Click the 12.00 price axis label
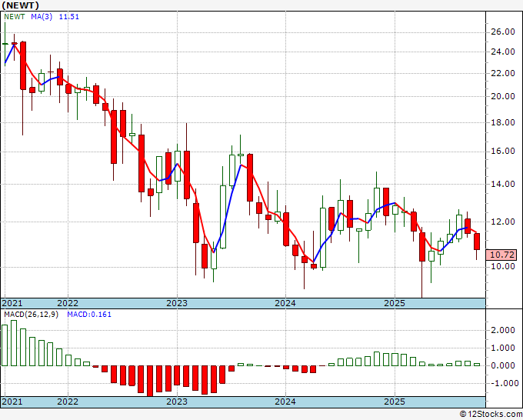This screenshot has height=420, width=523. point(503,222)
